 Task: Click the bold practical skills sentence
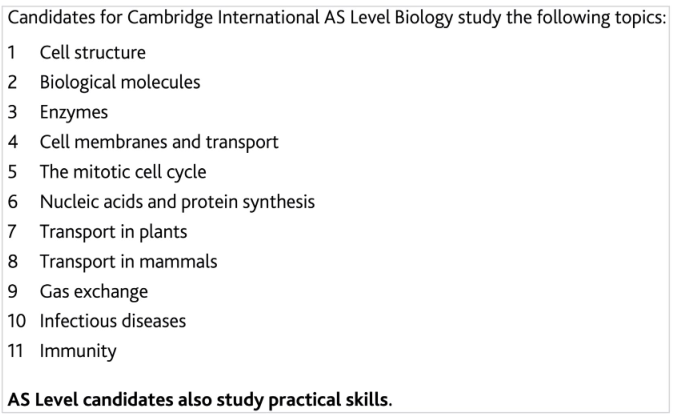pyautogui.click(x=200, y=400)
